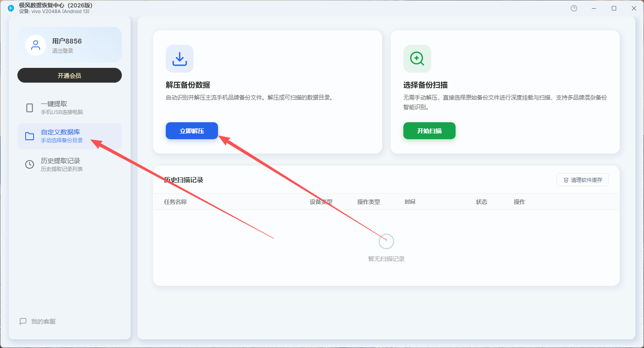Open the 一键提取 sidebar item

tap(70, 108)
